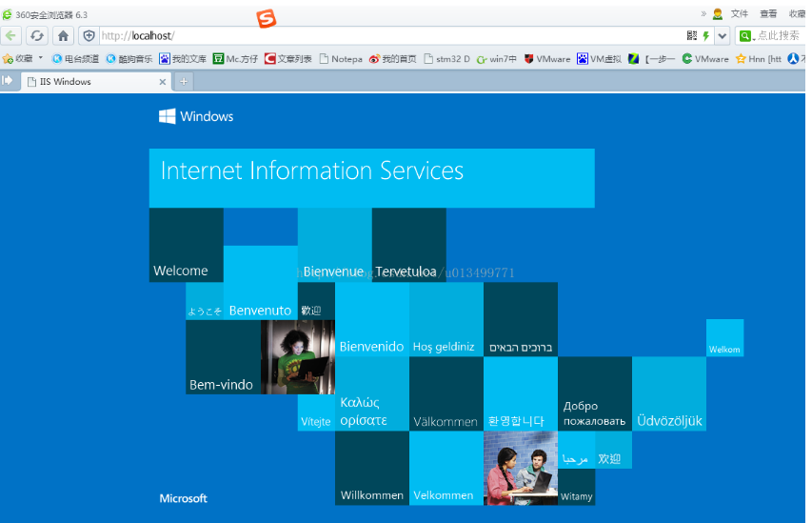Viewport: 812px width, 523px height.
Task: Click the Καλώς ορίσατε tile
Action: (x=372, y=394)
